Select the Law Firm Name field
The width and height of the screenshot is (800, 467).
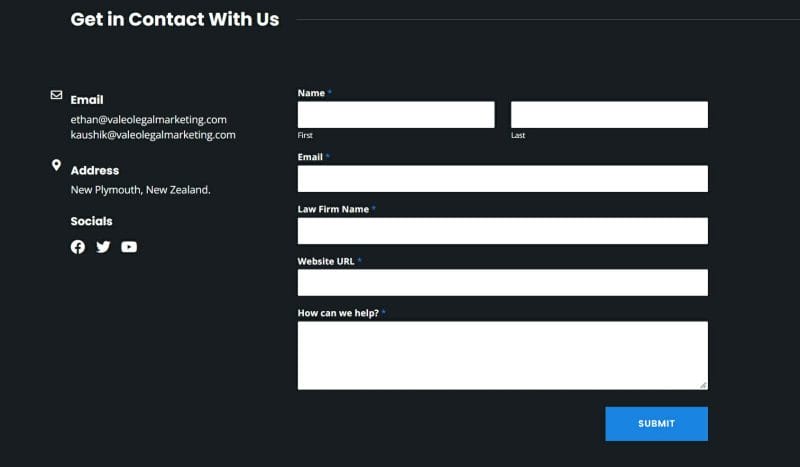pos(503,231)
